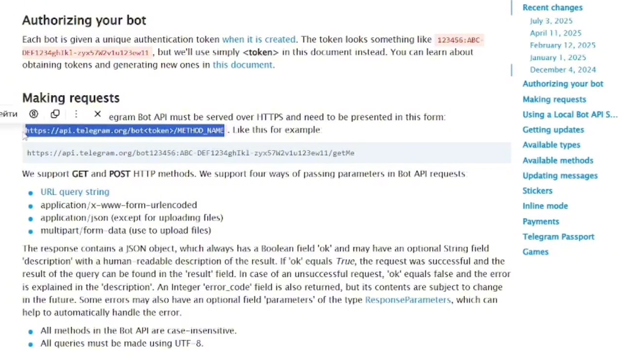Go to Recent changes in sidebar
Viewport: 622px width, 364px height.
point(552,8)
